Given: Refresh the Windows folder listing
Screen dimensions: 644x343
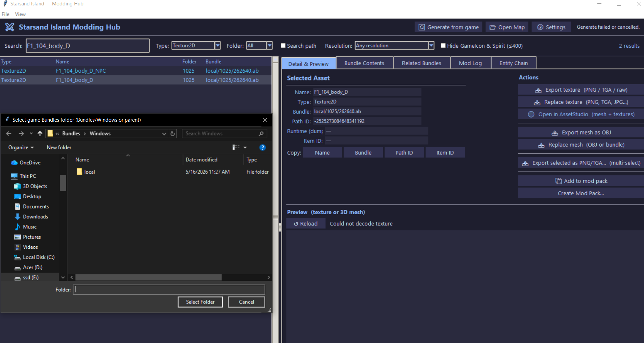Looking at the screenshot, I should [173, 133].
